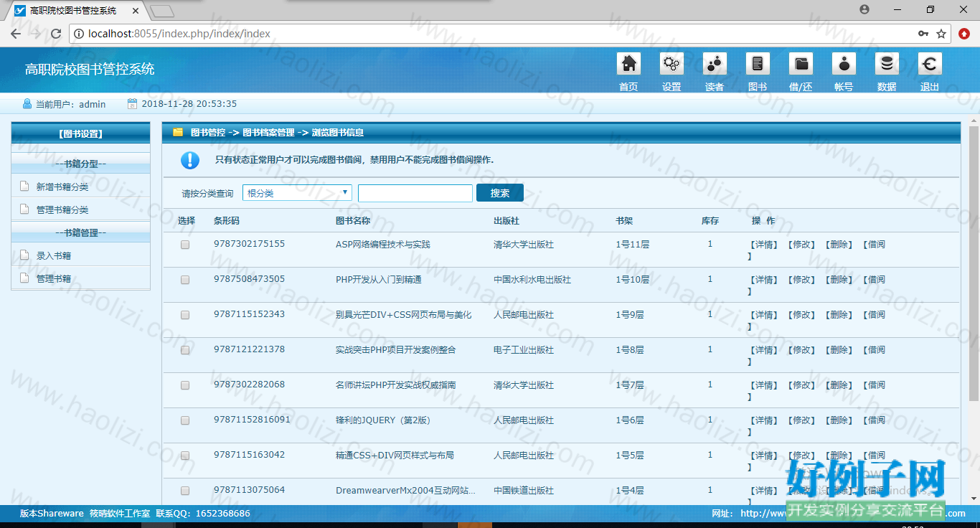Image resolution: width=980 pixels, height=528 pixels.
Task: Click publisher 中国水利水电出版社
Action: coord(532,280)
